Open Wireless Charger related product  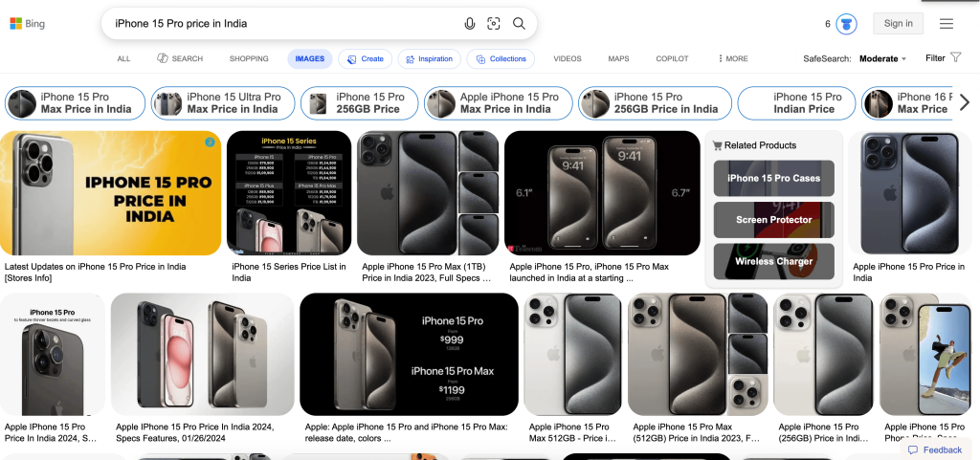tap(773, 261)
